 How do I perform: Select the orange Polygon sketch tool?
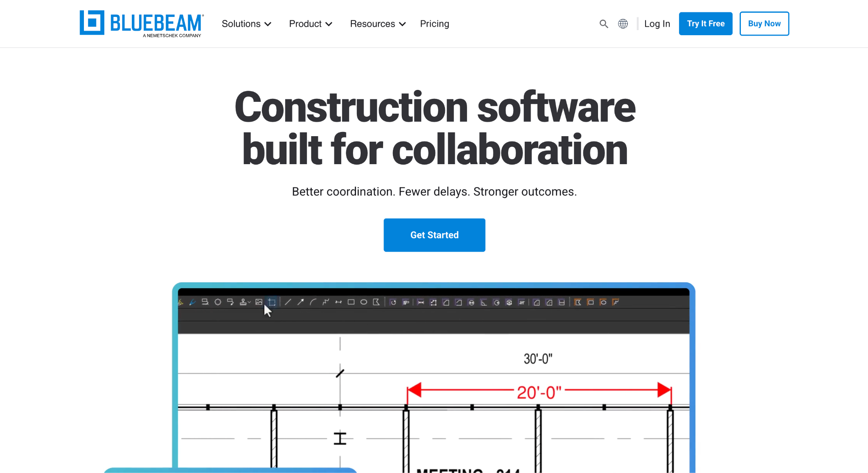point(578,302)
